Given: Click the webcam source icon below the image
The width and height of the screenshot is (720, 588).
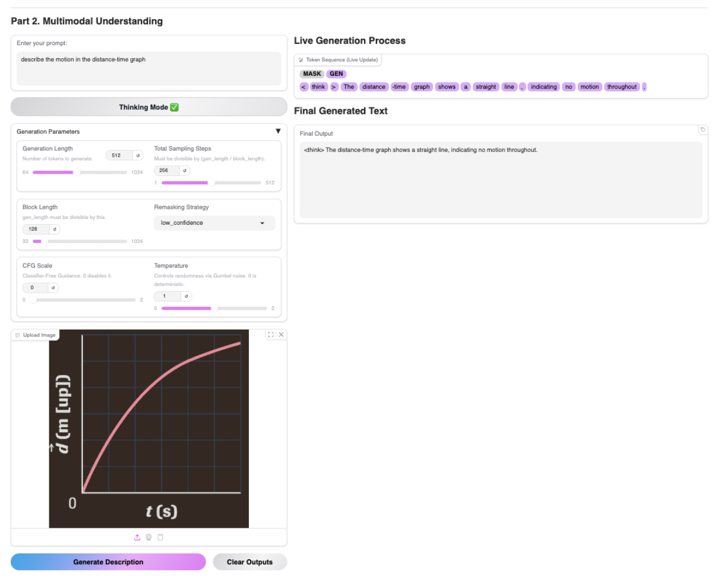Looking at the screenshot, I should click(x=149, y=537).
